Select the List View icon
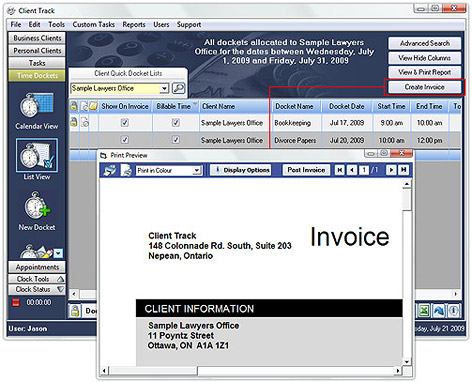The height and width of the screenshot is (382, 472). pyautogui.click(x=37, y=155)
